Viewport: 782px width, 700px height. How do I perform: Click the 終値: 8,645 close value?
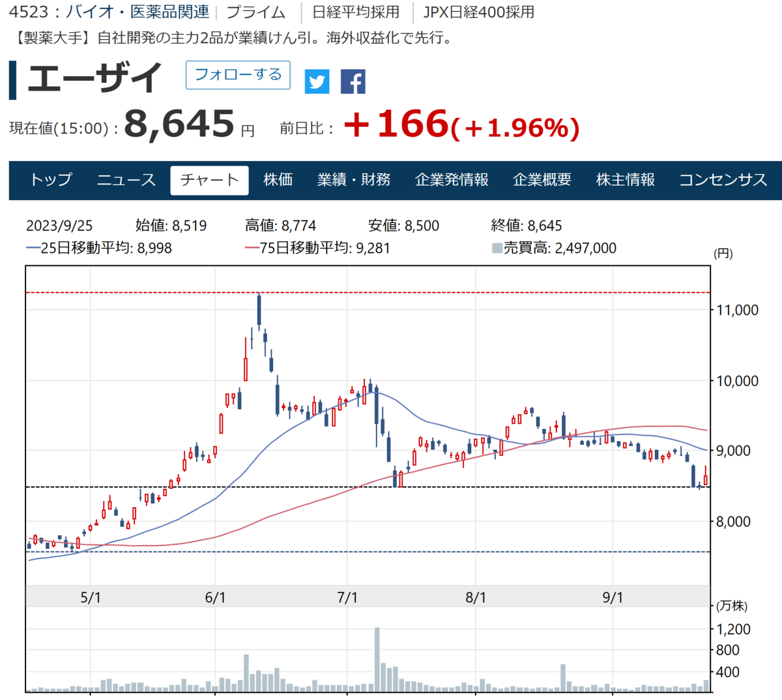527,226
